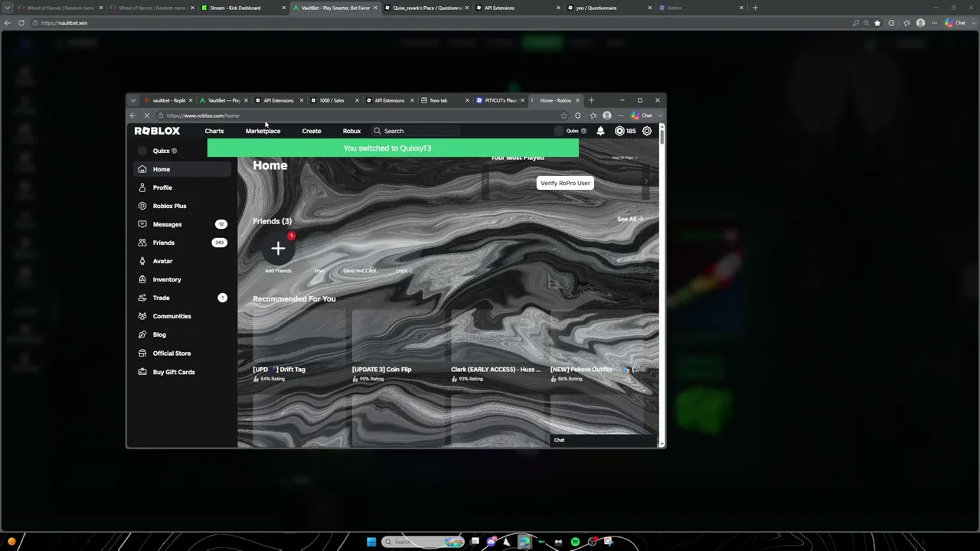Image resolution: width=980 pixels, height=551 pixels.
Task: Open the Drift Tag game card
Action: coord(299,345)
